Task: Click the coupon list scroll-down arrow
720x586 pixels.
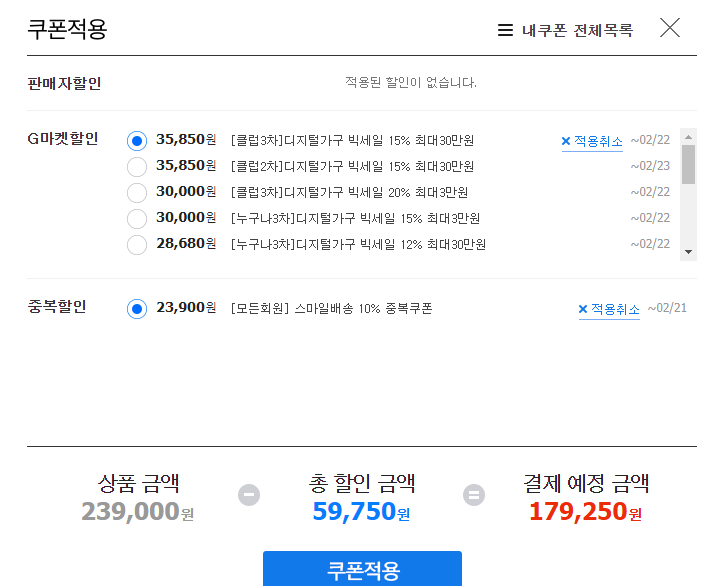Action: pos(688,252)
